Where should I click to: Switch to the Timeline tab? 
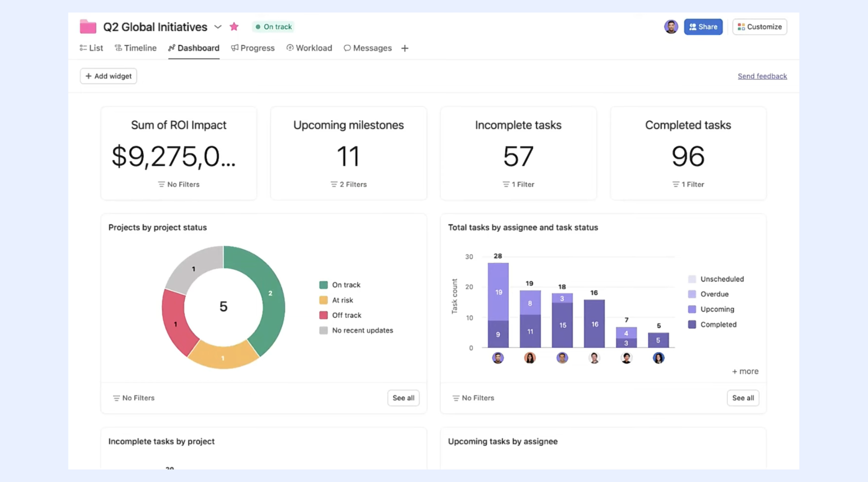click(135, 48)
